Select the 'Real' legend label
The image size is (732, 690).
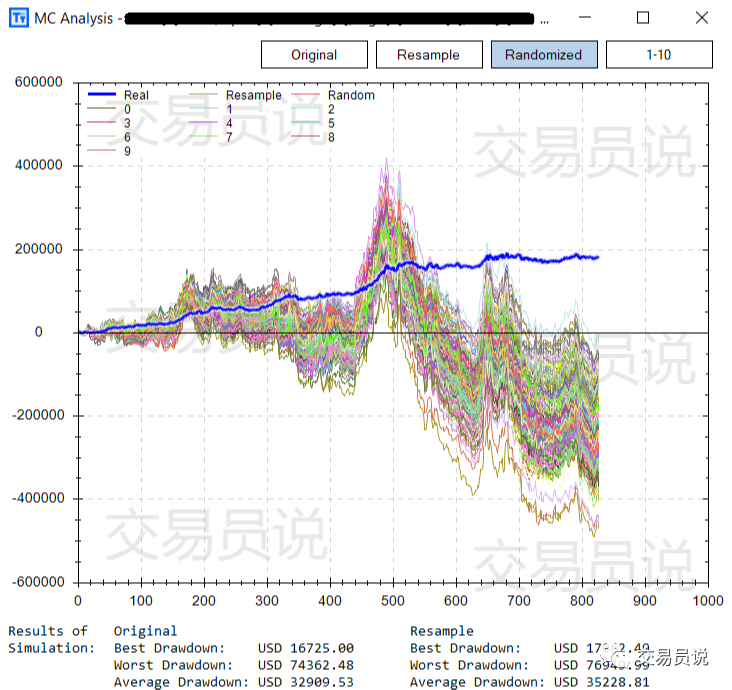(136, 95)
